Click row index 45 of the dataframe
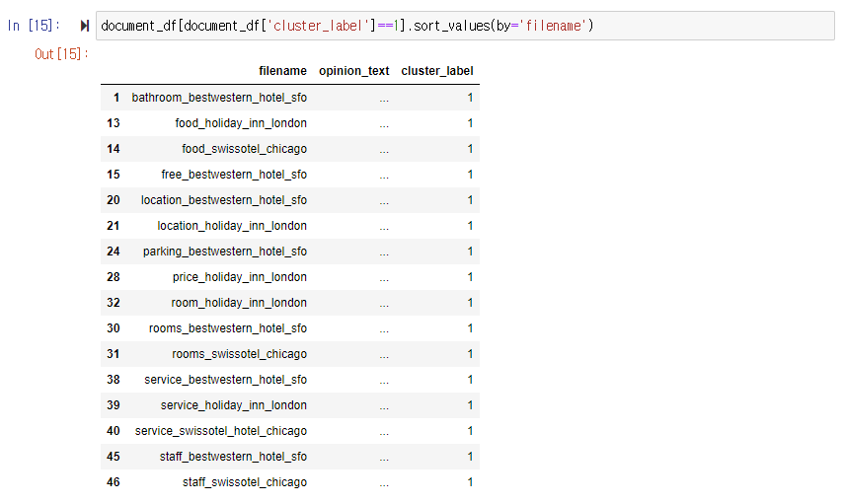 [x=114, y=457]
